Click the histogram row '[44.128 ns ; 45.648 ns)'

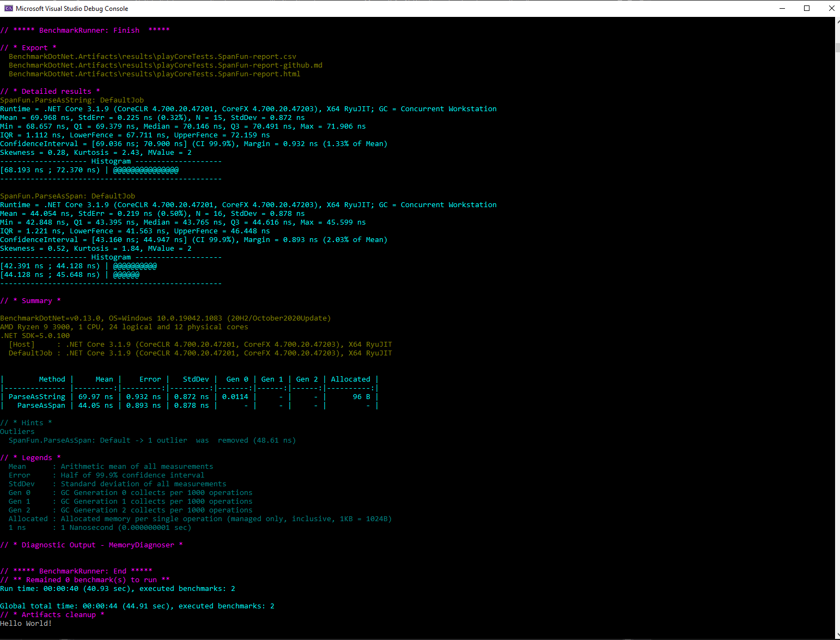point(70,275)
